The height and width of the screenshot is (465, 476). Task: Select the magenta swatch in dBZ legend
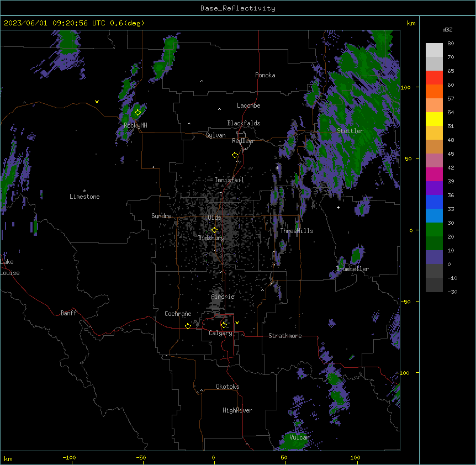click(434, 174)
